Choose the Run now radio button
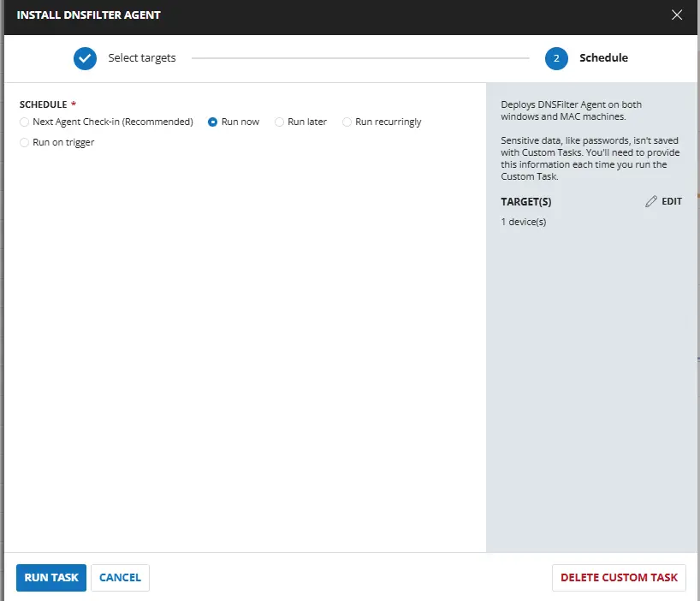 213,122
